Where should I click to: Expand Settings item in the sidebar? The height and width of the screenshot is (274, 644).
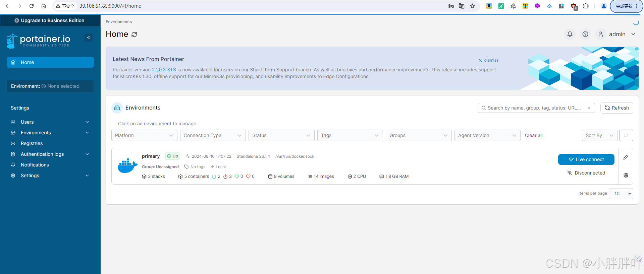50,176
